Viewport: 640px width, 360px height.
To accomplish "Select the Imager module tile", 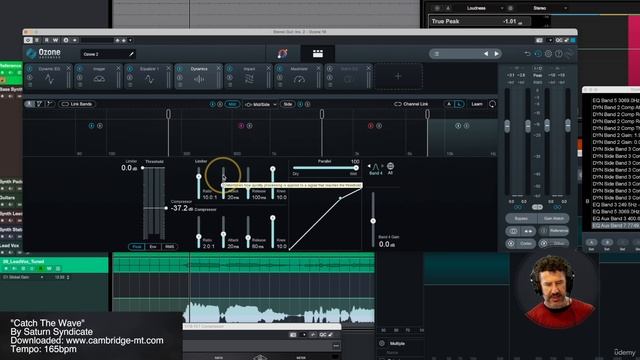I will pos(99,76).
